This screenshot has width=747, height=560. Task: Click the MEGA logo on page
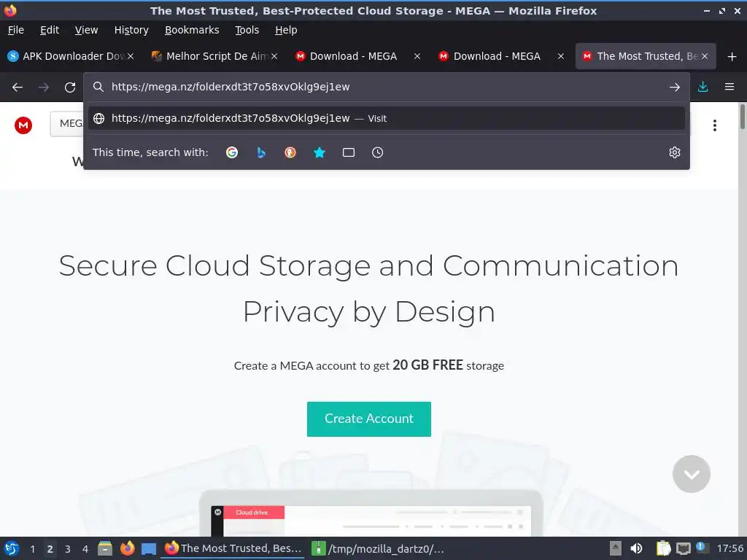[x=23, y=125]
